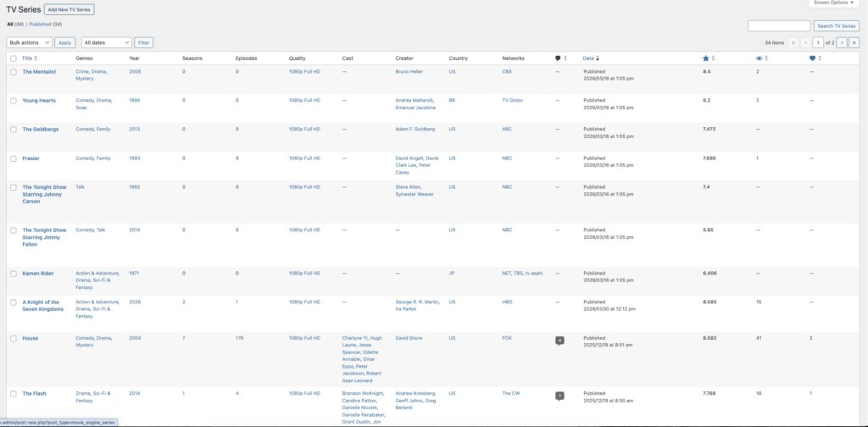This screenshot has width=868, height=427.
Task: Open the comment count bubble for House
Action: click(559, 341)
